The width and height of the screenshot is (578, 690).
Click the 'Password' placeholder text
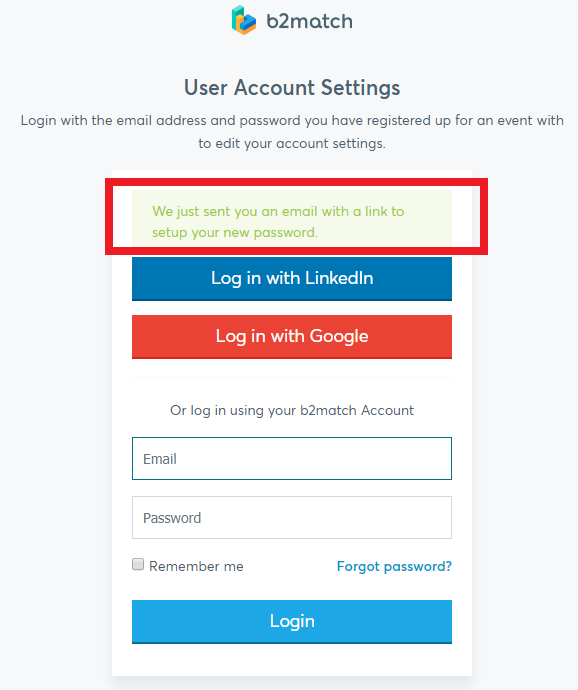click(x=172, y=518)
